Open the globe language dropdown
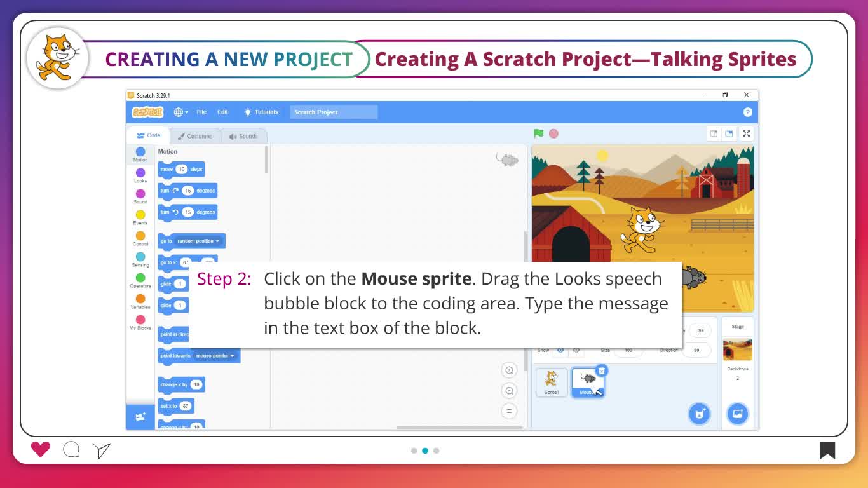 point(181,112)
